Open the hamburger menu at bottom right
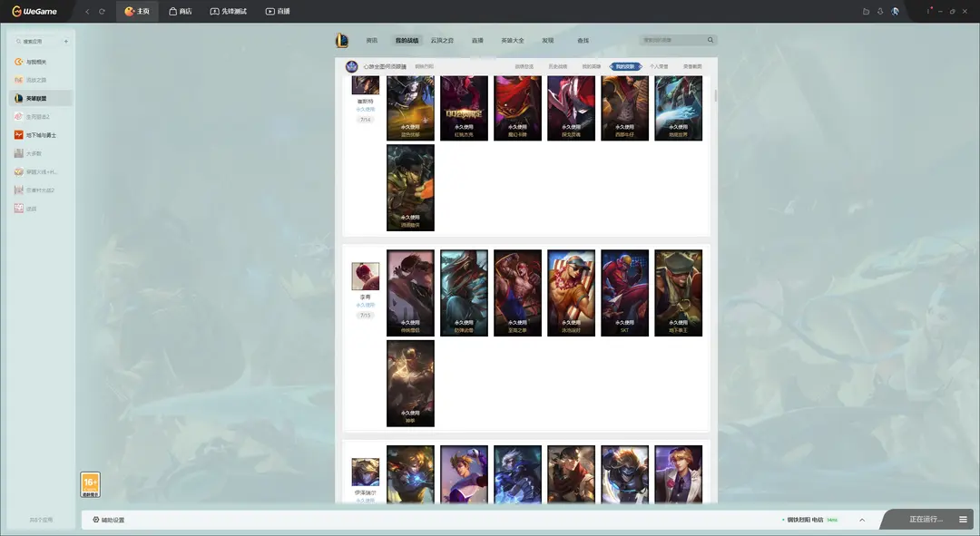This screenshot has height=536, width=980. (x=963, y=519)
